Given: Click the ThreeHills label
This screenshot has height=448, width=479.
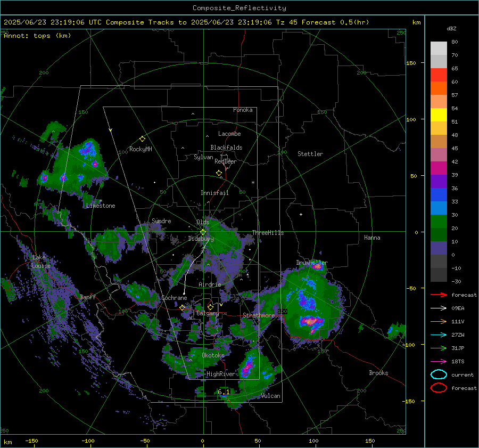Looking at the screenshot, I should coord(268,233).
